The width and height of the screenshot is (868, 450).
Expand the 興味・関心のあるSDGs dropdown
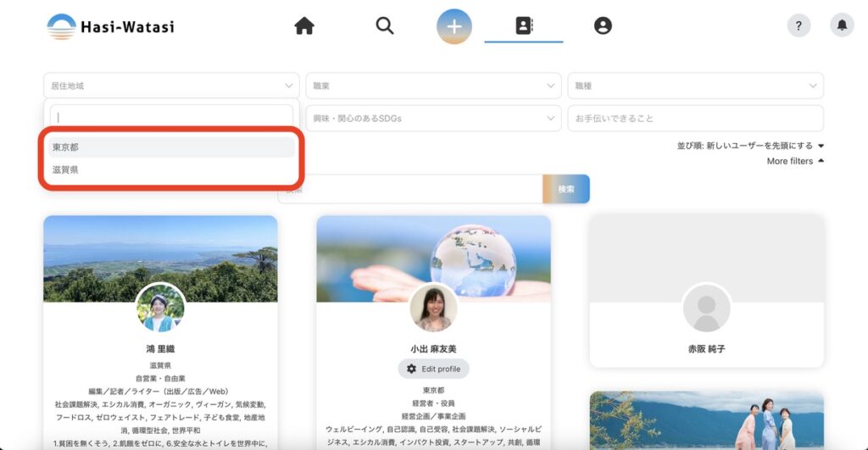[x=433, y=119]
